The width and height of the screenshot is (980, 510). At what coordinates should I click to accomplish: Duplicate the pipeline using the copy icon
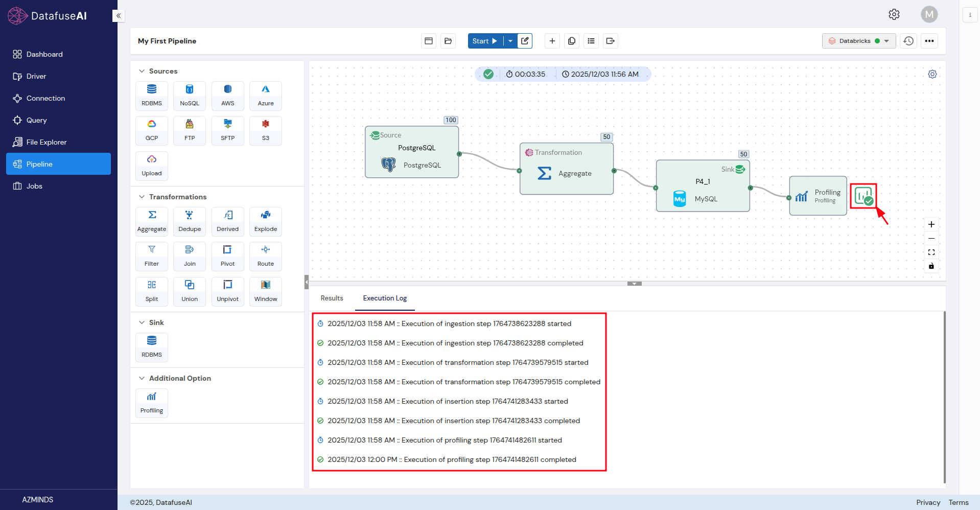tap(571, 41)
